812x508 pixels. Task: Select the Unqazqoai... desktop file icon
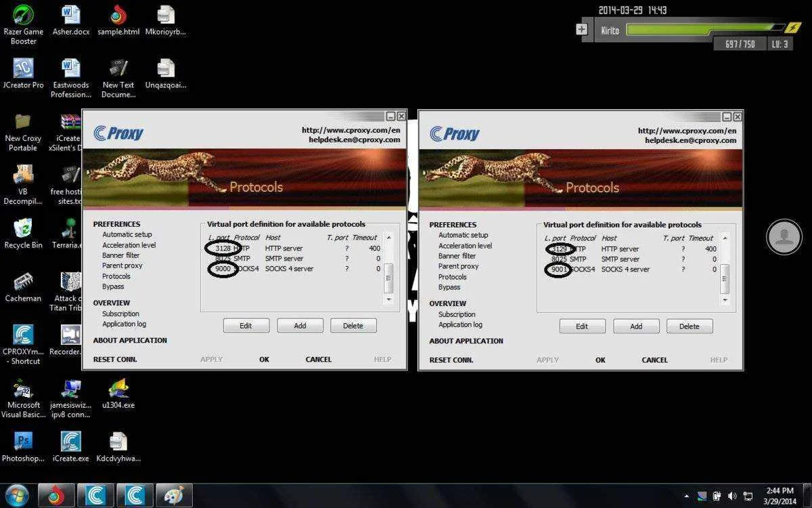click(x=165, y=74)
